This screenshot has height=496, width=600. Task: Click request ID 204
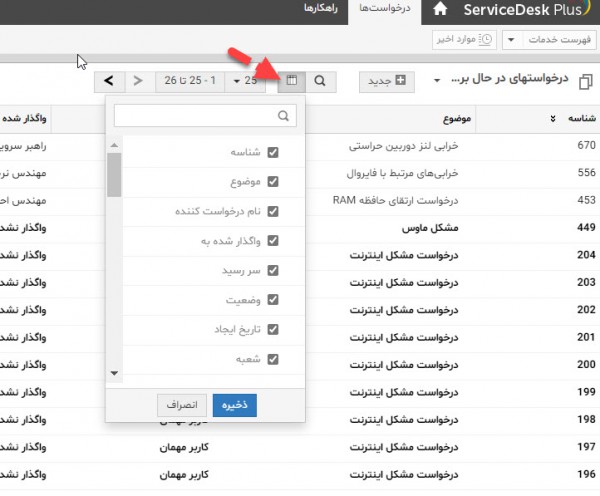[587, 255]
